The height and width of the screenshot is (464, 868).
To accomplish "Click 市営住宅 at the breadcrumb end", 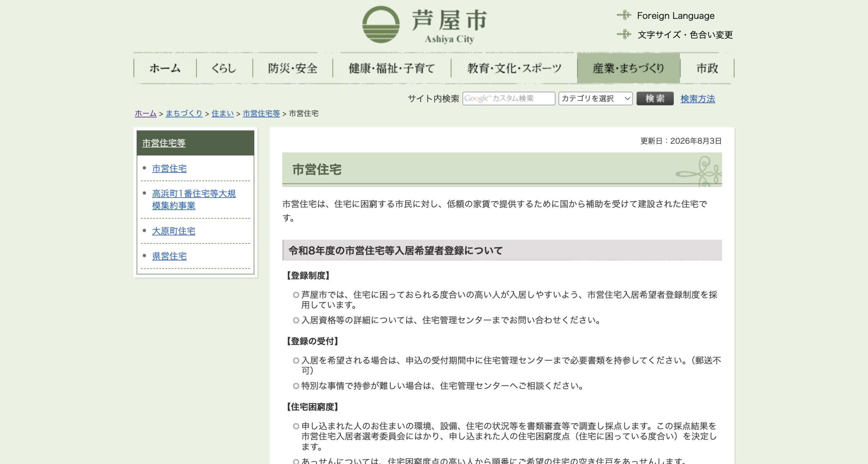I will (303, 114).
